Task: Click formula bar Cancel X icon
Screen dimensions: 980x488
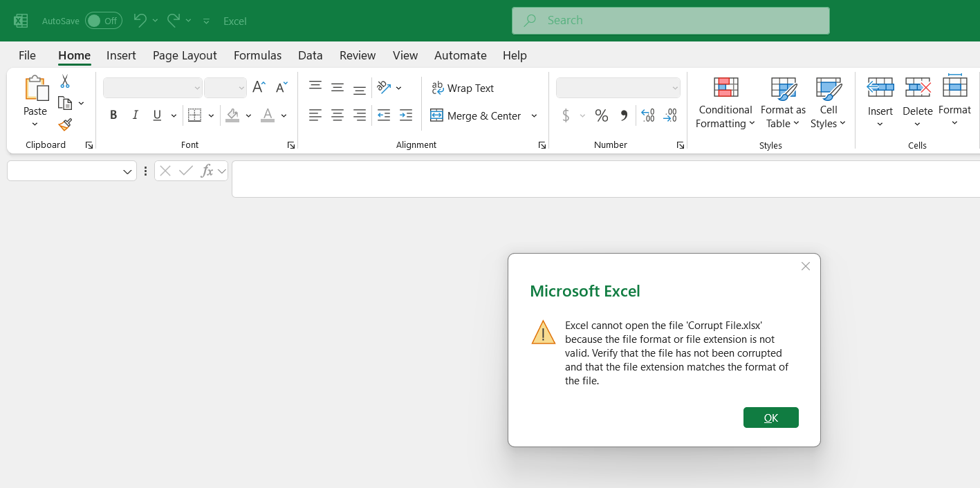Action: pos(165,171)
